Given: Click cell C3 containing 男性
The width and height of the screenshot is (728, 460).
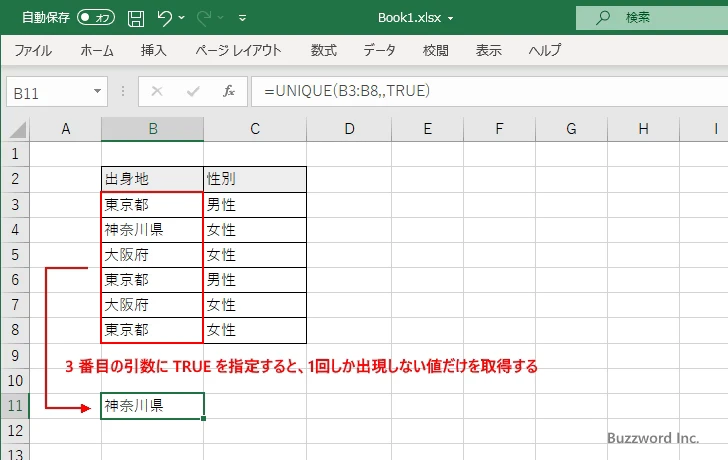Looking at the screenshot, I should tap(255, 205).
